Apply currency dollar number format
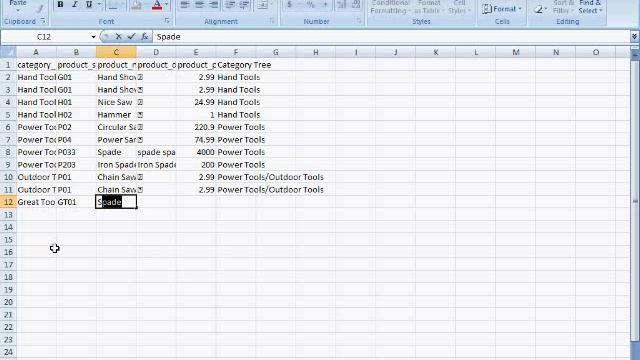Viewport: 640px width, 360px height. [x=289, y=4]
